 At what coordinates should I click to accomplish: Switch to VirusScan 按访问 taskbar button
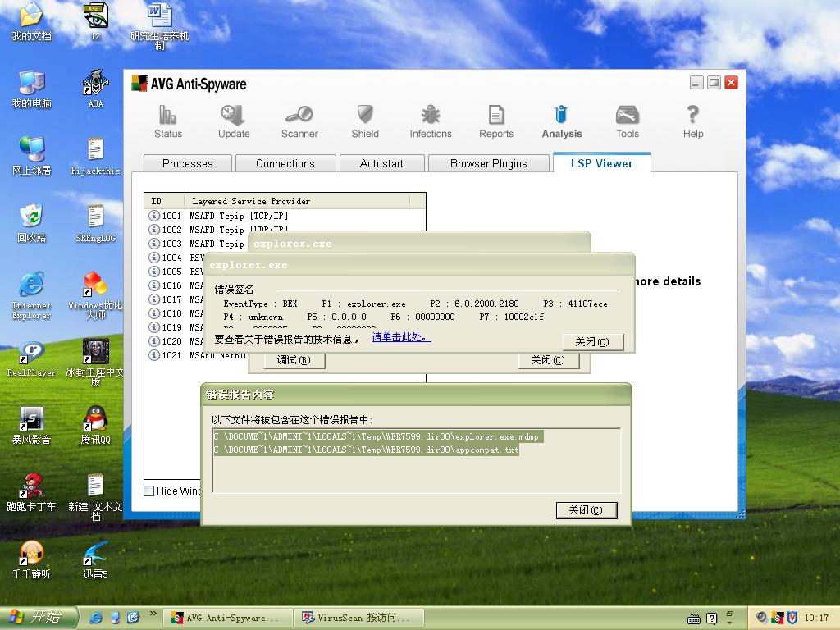(359, 619)
